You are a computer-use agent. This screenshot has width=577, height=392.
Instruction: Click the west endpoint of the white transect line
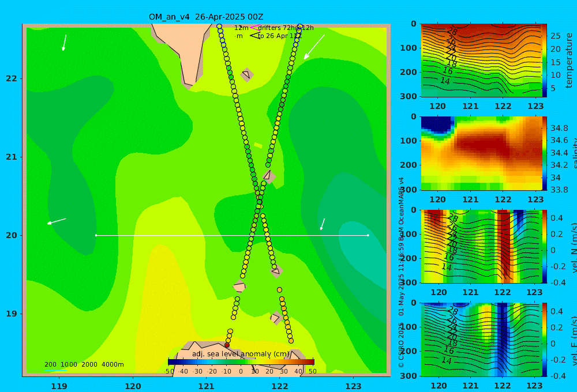tap(96, 235)
